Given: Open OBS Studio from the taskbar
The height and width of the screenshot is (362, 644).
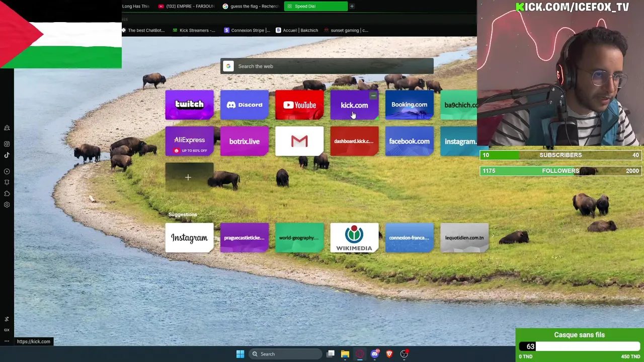Looking at the screenshot, I should [x=404, y=354].
